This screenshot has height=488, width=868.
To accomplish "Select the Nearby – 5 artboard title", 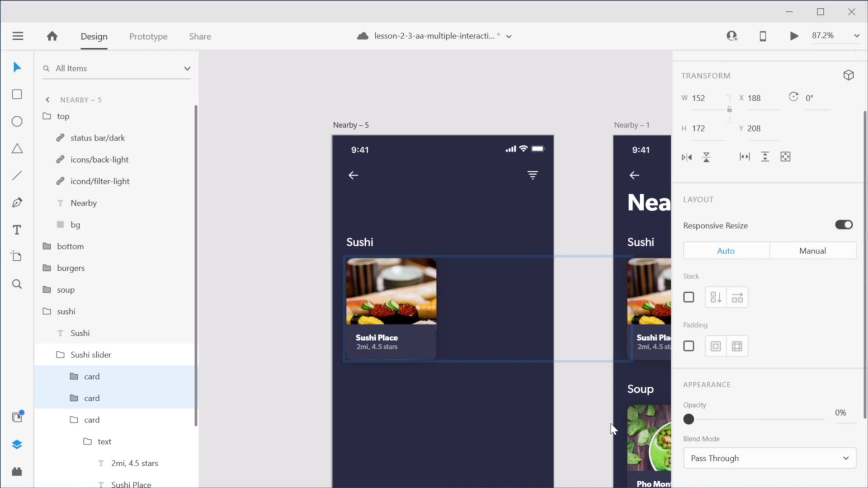I will coord(351,125).
